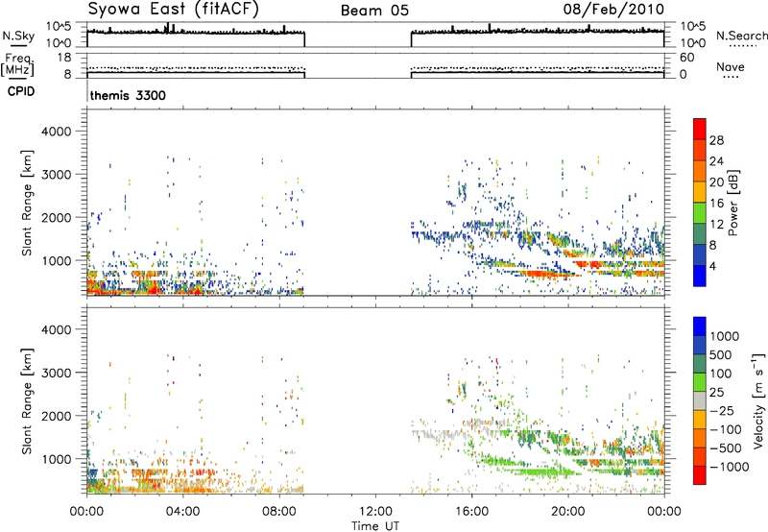Click the blue top of the velocity colorbar
Image resolution: width=768 pixels, height=532 pixels.
[x=700, y=326]
